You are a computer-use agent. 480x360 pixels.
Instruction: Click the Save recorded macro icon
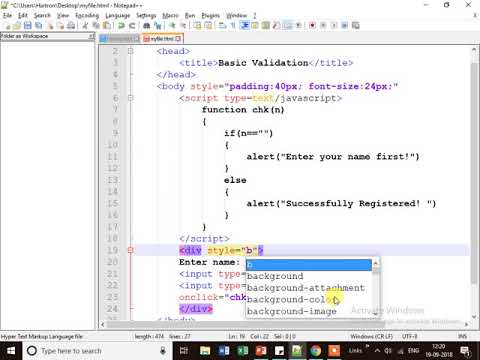[356, 25]
